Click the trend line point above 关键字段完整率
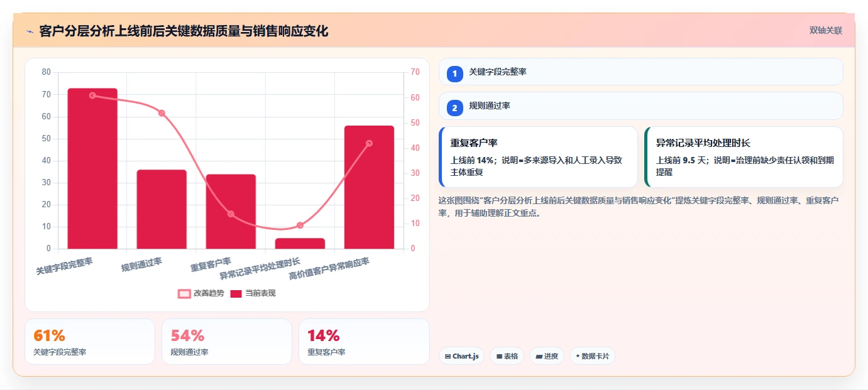Image resolution: width=868 pixels, height=390 pixels. (x=92, y=95)
